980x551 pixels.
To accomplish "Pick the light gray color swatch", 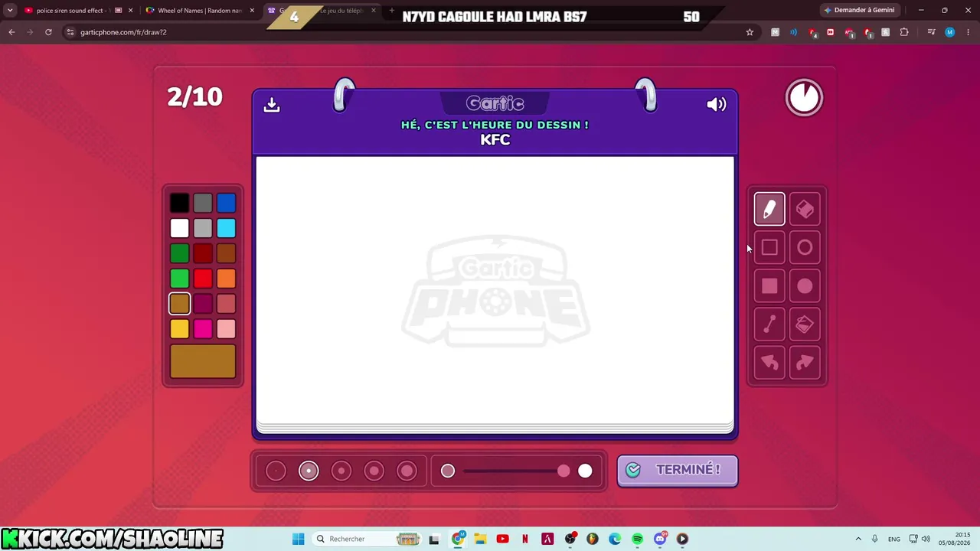I will coord(203,228).
